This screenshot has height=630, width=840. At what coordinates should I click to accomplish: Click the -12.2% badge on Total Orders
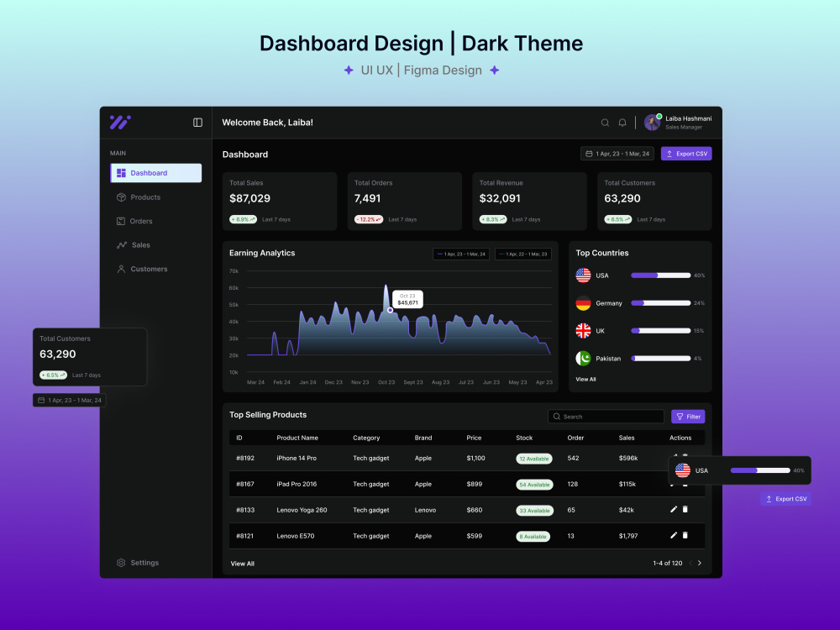(369, 219)
